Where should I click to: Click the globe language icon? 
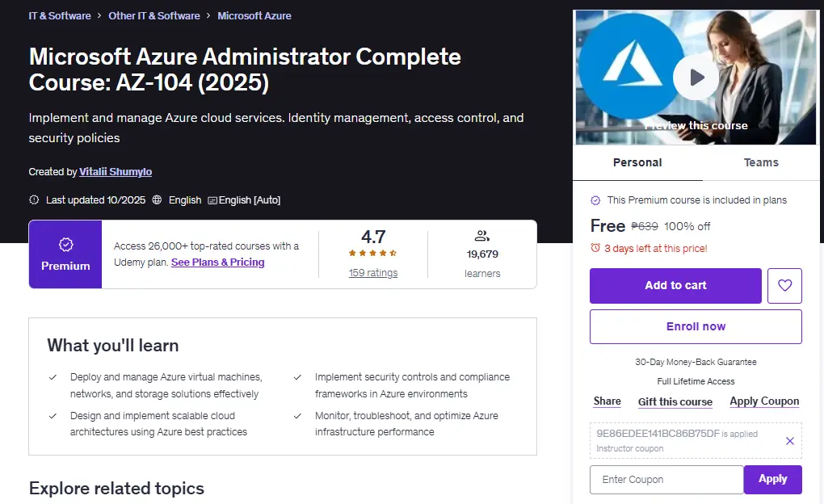tap(157, 199)
